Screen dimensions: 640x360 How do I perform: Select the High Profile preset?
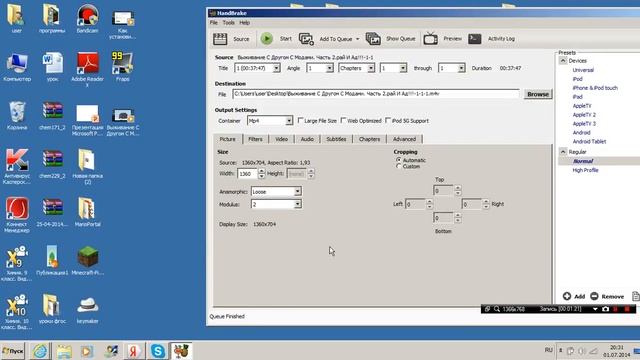tap(585, 170)
